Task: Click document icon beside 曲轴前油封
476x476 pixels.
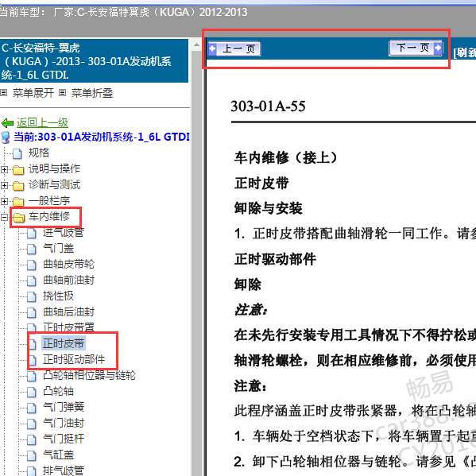Action: [32, 281]
